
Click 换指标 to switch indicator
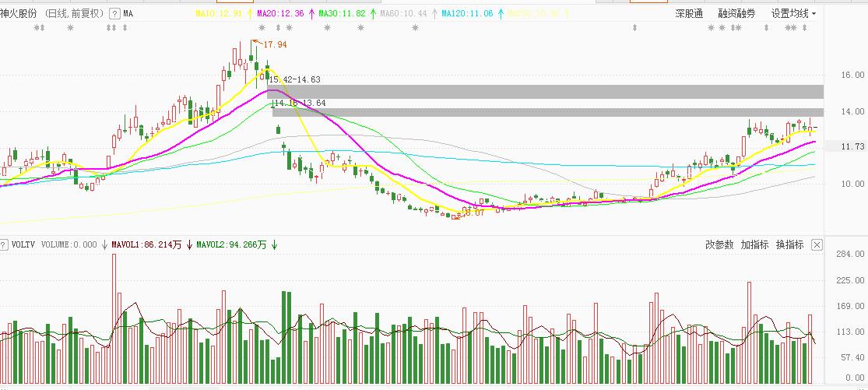pyautogui.click(x=789, y=244)
